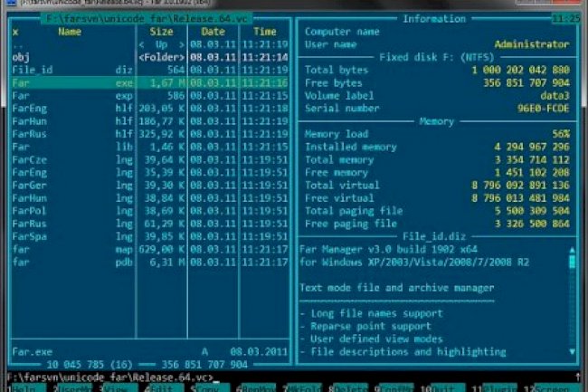Click the scroll up arrow in File_id.diz panel
Image resolution: width=588 pixels, height=392 pixels.
pos(571,248)
